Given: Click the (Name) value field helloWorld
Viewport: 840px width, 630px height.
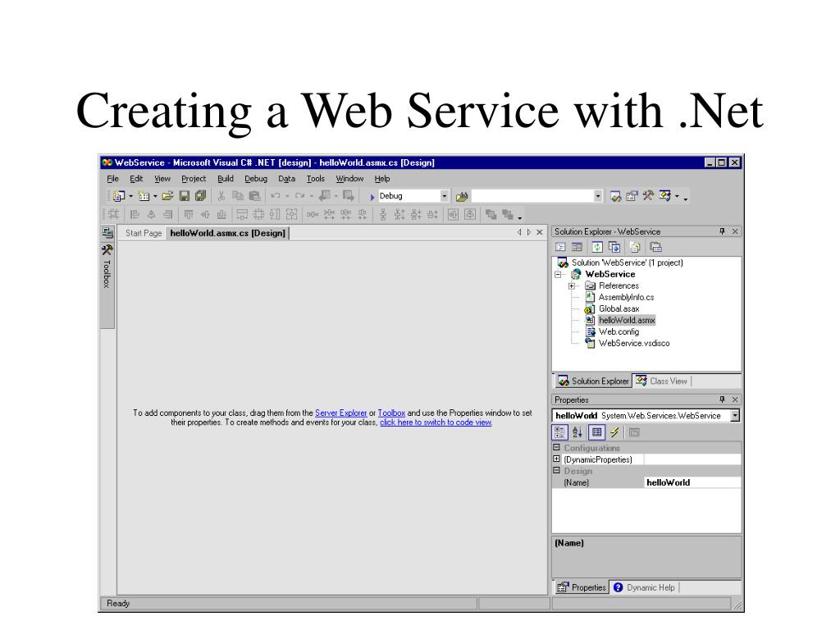Looking at the screenshot, I should pos(692,482).
